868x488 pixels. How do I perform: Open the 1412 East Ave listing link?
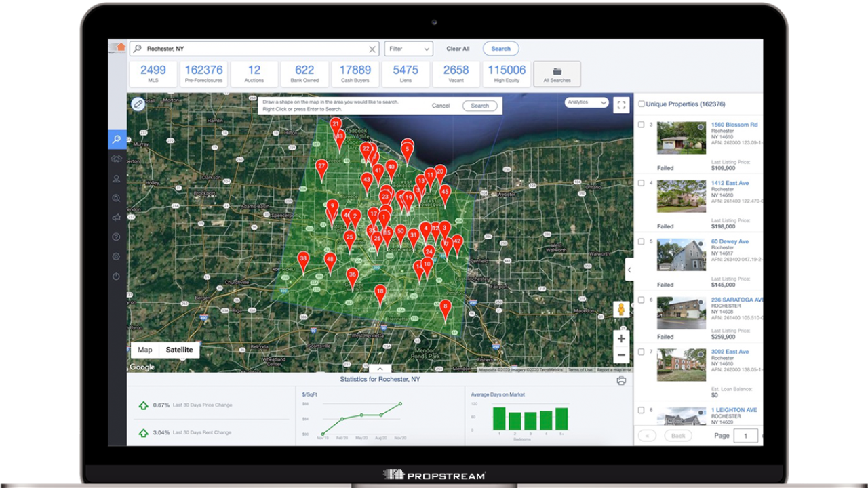[x=730, y=183]
